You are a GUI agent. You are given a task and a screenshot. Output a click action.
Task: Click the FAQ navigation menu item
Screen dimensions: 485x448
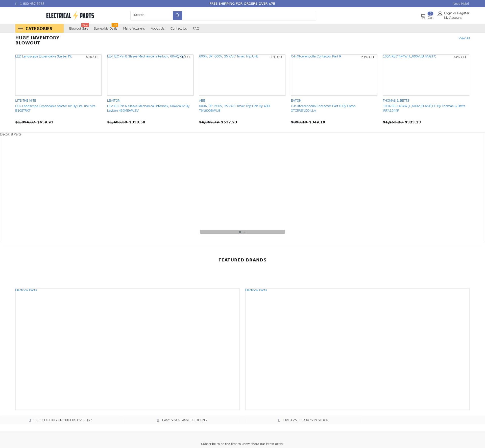(196, 28)
